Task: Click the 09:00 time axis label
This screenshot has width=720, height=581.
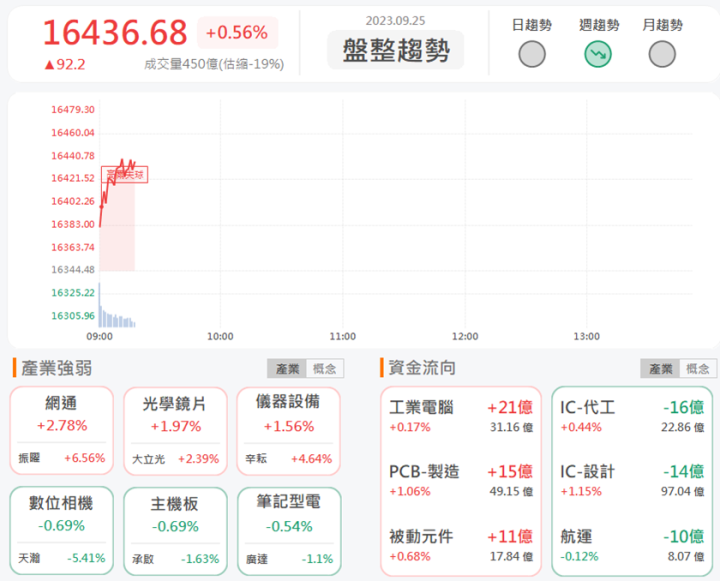Action: point(100,336)
